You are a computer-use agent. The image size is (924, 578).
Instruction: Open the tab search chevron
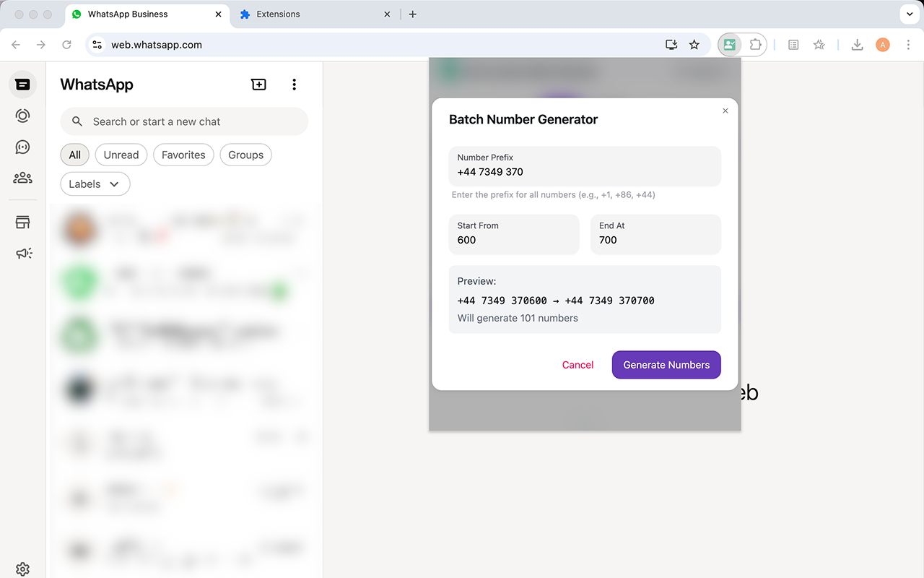coord(908,14)
